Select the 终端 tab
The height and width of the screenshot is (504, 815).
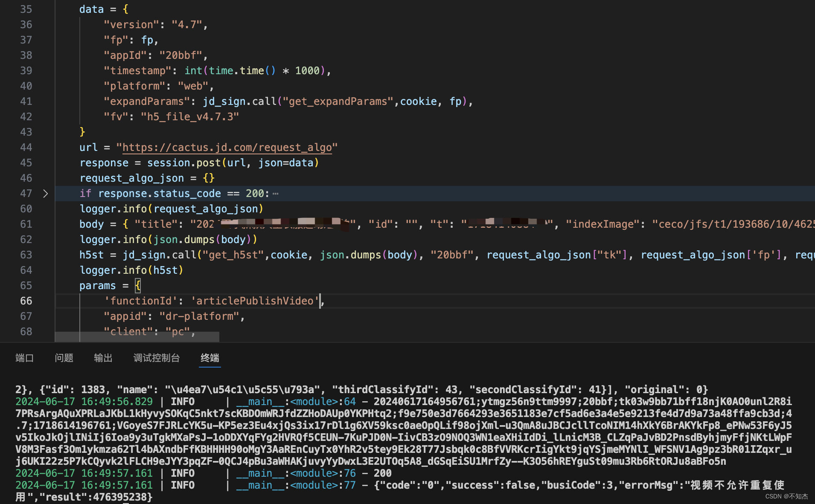[x=210, y=358]
